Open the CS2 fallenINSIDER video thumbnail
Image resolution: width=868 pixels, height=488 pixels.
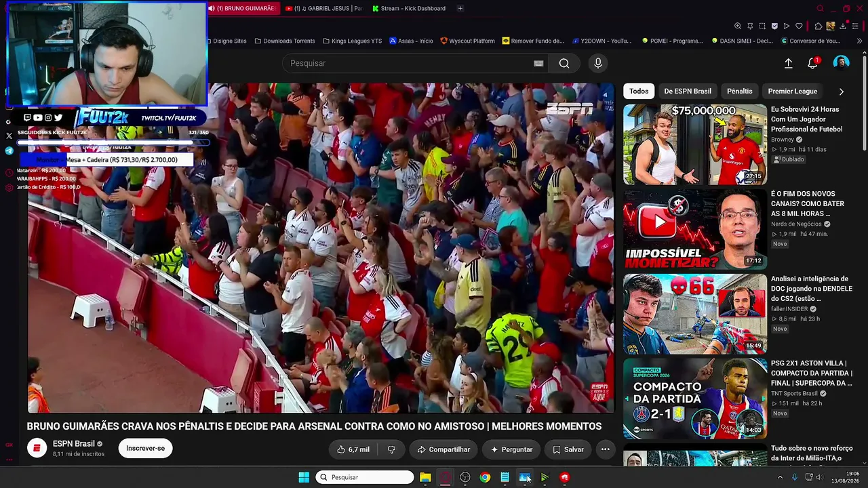pos(695,314)
